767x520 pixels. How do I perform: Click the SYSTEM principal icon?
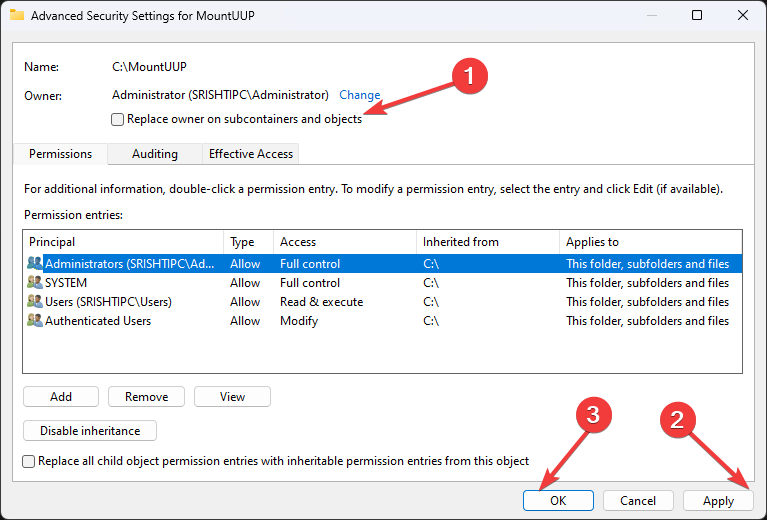(x=35, y=283)
